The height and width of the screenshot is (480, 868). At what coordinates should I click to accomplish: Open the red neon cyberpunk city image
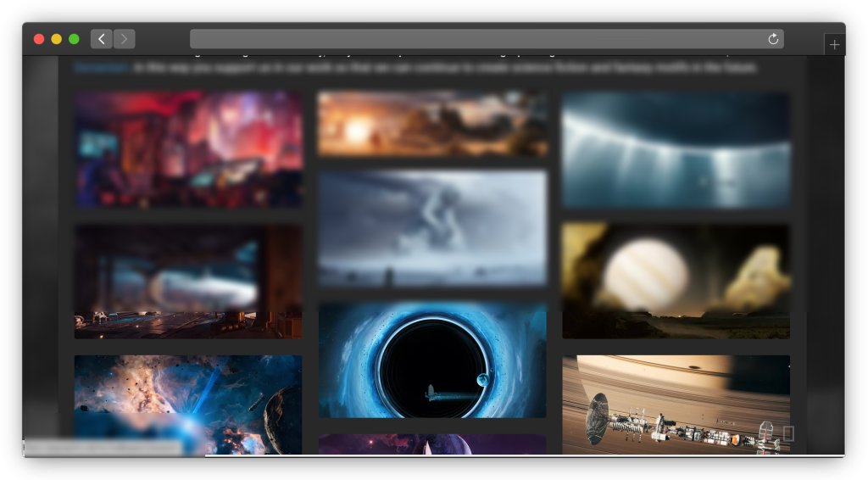pos(188,149)
